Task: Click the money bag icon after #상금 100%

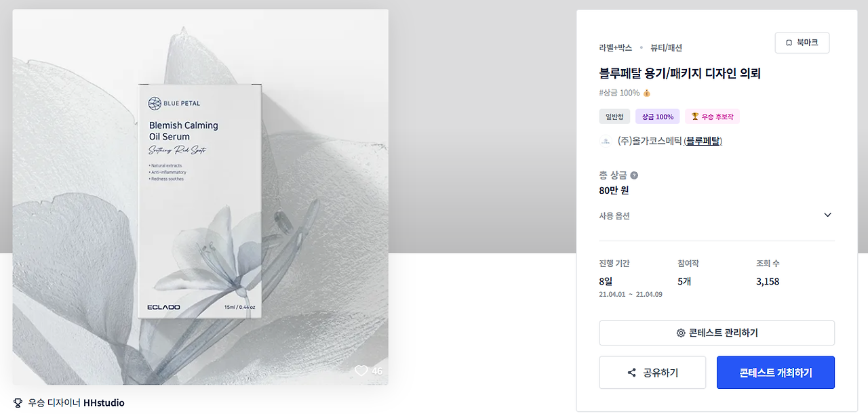Action: [x=647, y=93]
